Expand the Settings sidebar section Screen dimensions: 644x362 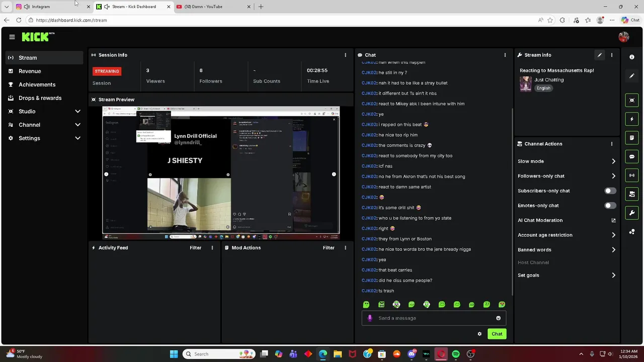(x=77, y=138)
